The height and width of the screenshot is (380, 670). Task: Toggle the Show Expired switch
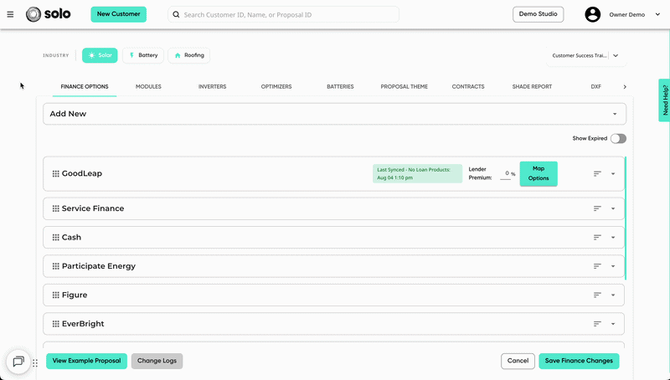[618, 138]
